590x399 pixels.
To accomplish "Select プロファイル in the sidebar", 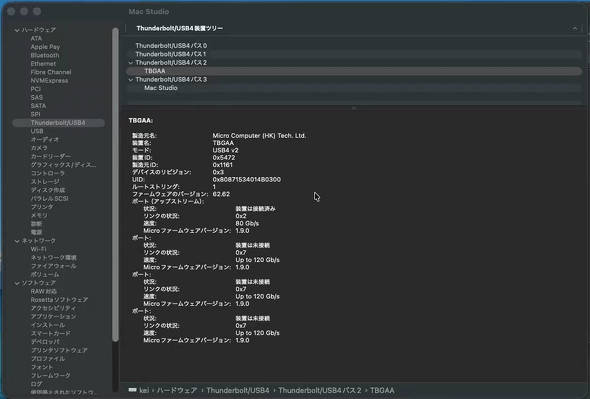I will click(x=48, y=359).
